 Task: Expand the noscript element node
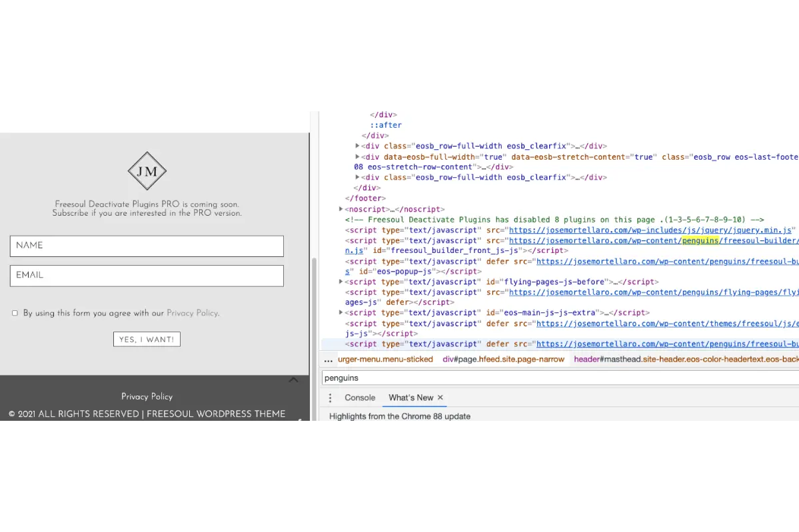click(x=341, y=209)
